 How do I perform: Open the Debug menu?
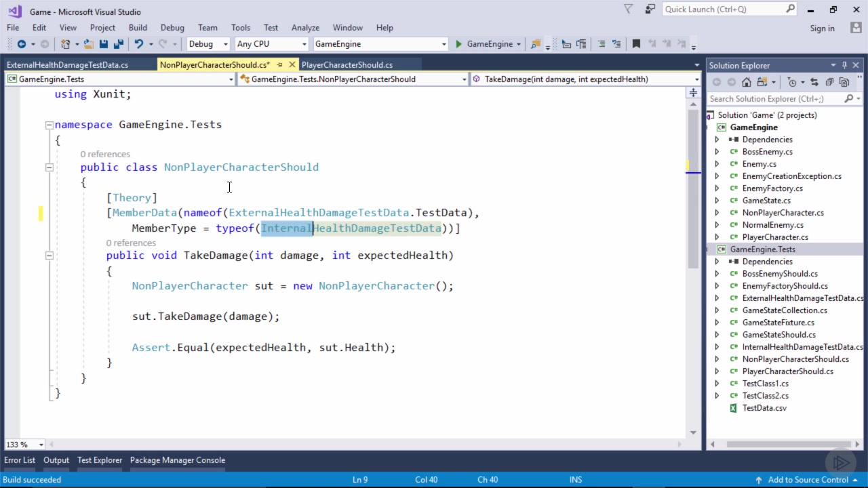coord(172,28)
